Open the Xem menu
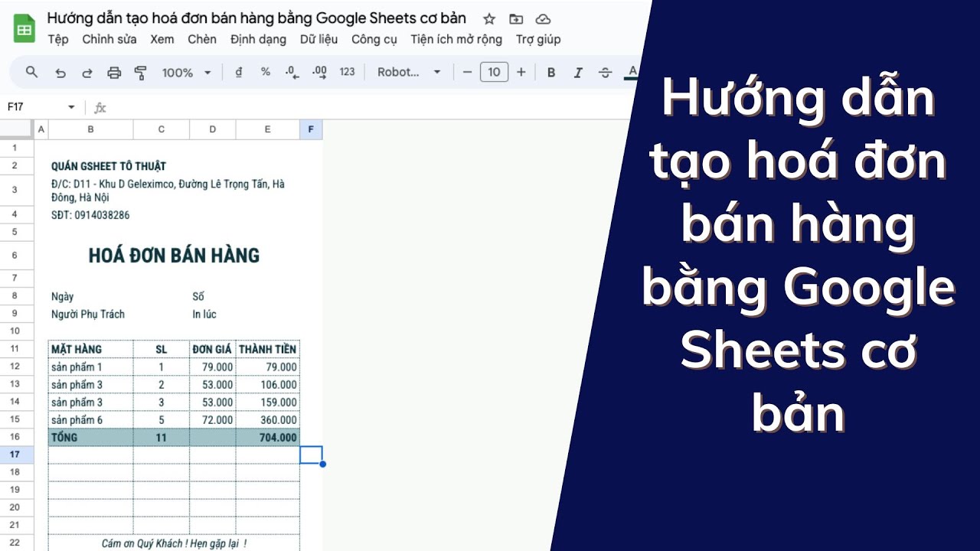Viewport: 980px width, 551px height. click(x=162, y=39)
